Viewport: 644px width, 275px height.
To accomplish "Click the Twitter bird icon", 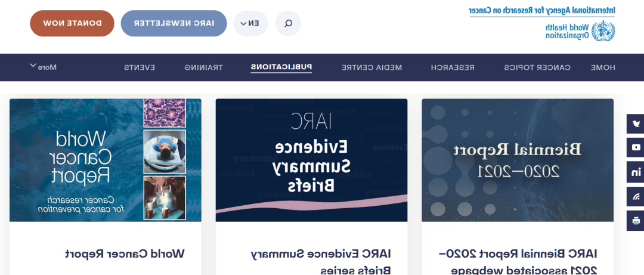I will point(636,124).
